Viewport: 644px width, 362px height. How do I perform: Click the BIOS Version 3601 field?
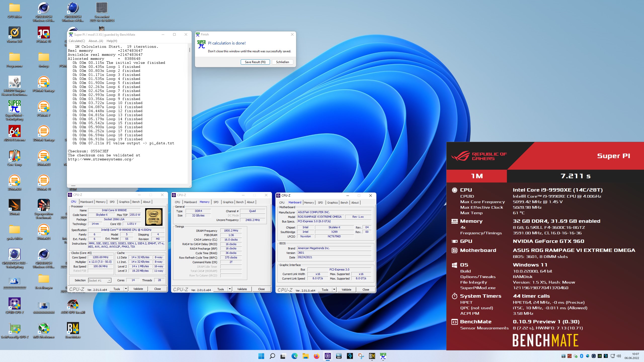(x=334, y=253)
